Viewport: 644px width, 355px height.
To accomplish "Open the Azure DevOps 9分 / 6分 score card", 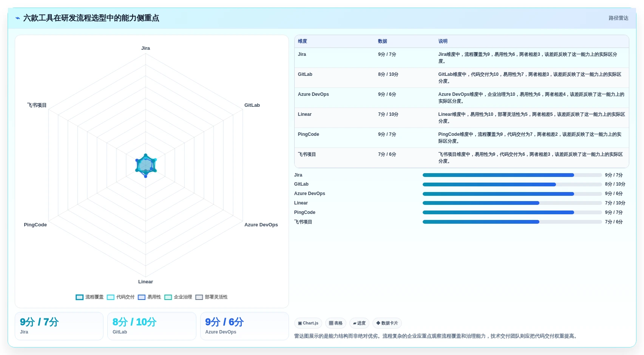I will 244,326.
